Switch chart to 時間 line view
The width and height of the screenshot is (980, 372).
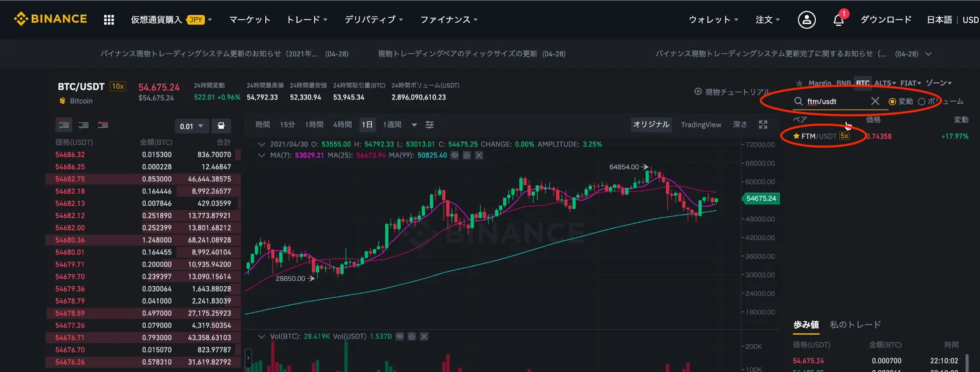click(263, 125)
